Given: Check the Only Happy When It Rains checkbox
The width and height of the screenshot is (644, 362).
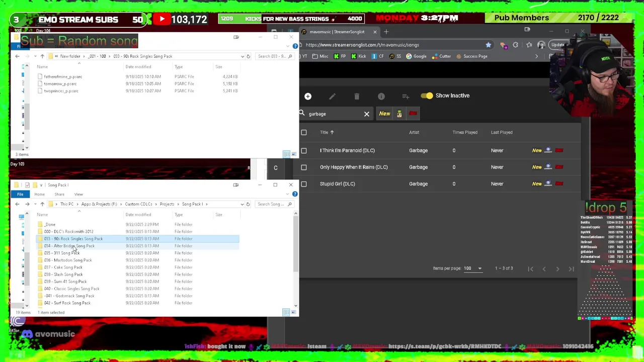Looking at the screenshot, I should click(x=304, y=167).
